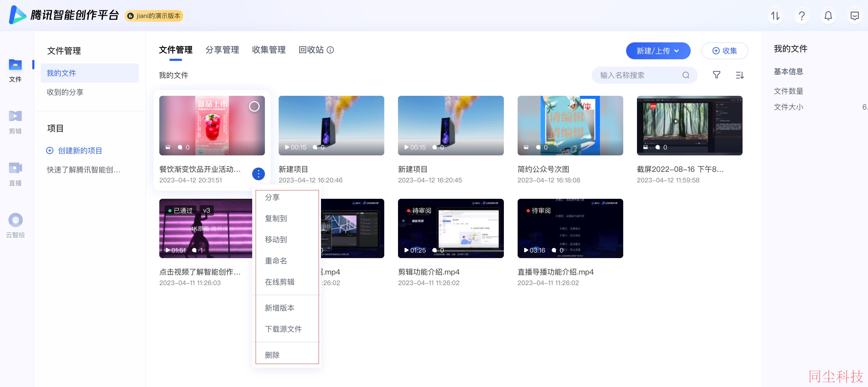Screen dimensions: 868x387
Task: Go to 云智绘 in the left sidebar
Action: tap(15, 226)
